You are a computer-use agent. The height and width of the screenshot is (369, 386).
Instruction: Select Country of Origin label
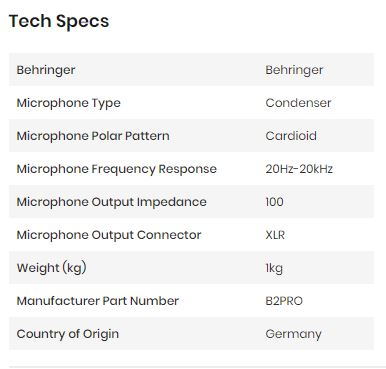68,334
